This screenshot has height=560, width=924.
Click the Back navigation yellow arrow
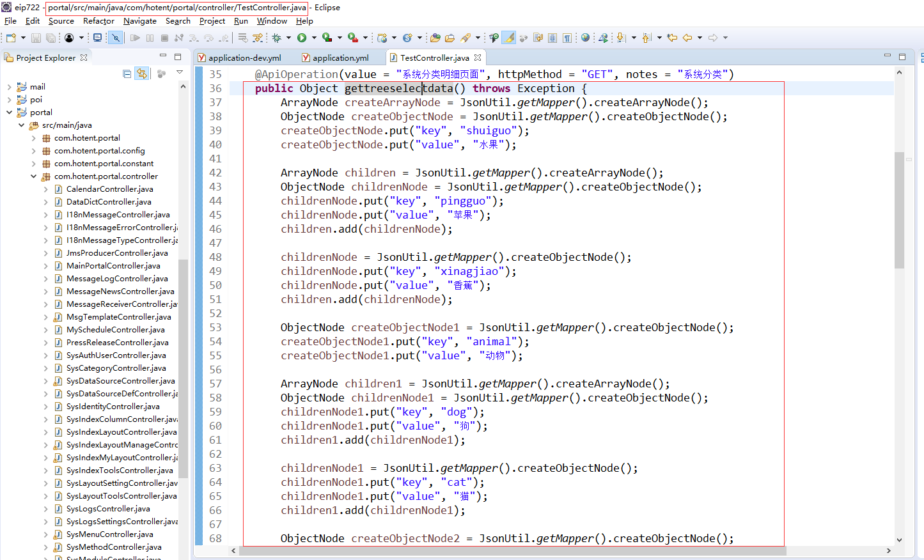pos(687,38)
